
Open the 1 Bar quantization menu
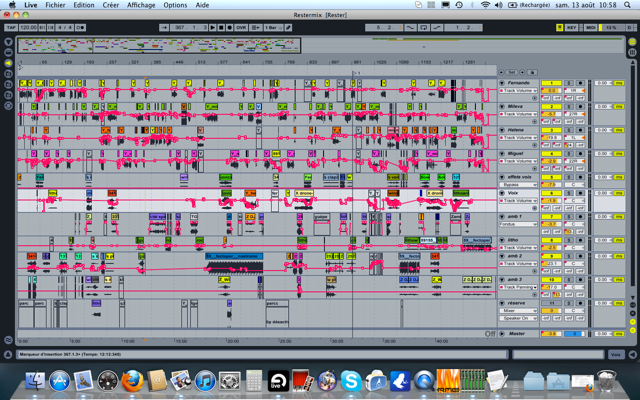click(x=273, y=27)
